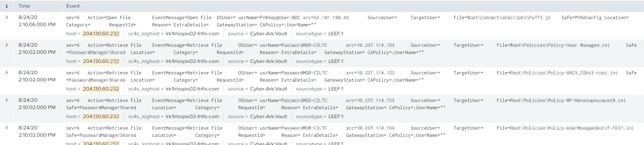The width and height of the screenshot is (644, 145).
Task: Expand the Open File event from 2:10:06 PM
Action: [x=7, y=17]
